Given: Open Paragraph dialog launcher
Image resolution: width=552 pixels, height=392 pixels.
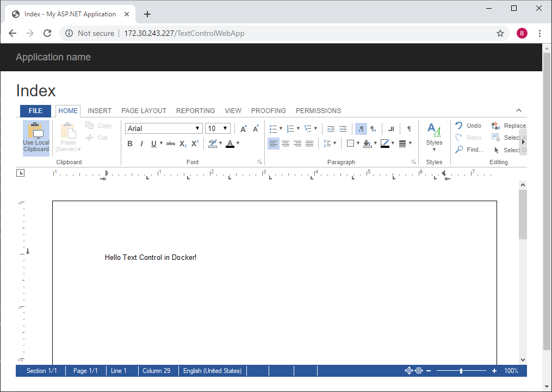Looking at the screenshot, I should [414, 162].
